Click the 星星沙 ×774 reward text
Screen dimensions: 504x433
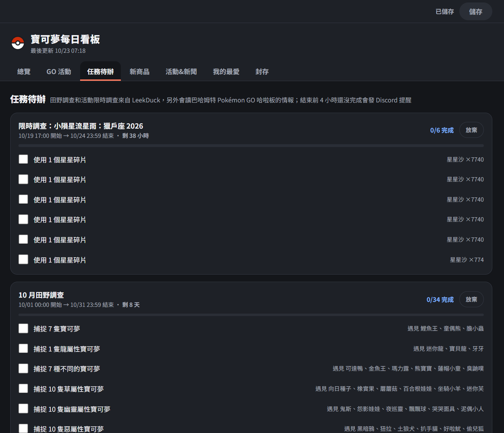point(467,260)
